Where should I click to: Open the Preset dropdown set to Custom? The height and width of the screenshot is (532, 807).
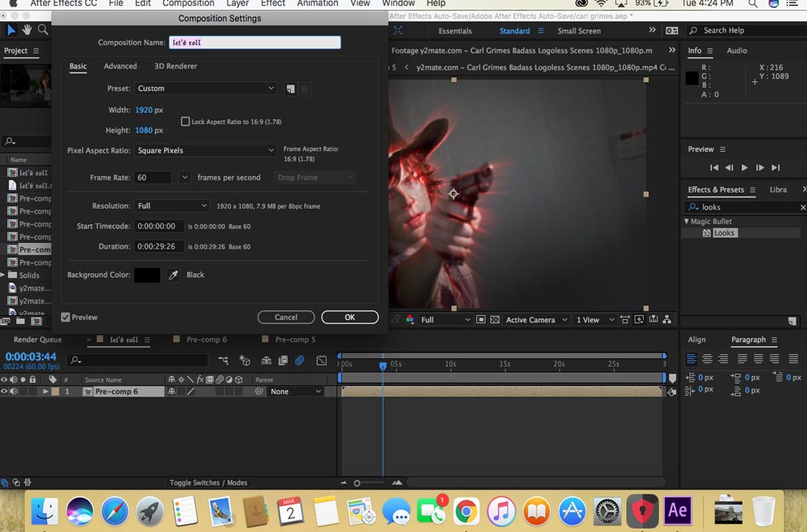206,89
